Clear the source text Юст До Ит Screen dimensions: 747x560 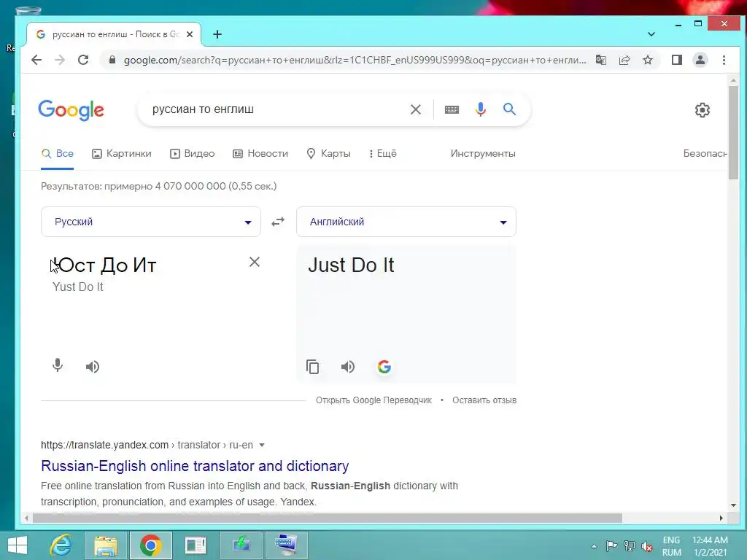[255, 262]
